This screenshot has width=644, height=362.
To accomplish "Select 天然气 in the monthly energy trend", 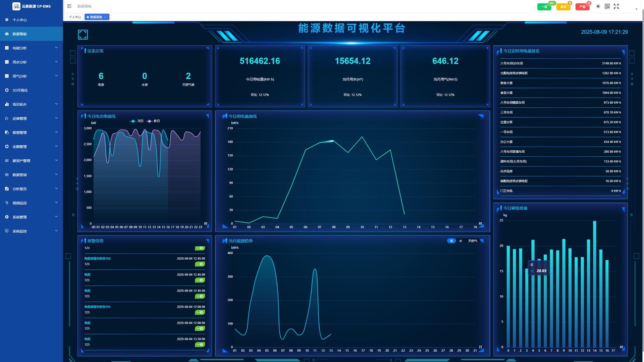I will coord(472,241).
